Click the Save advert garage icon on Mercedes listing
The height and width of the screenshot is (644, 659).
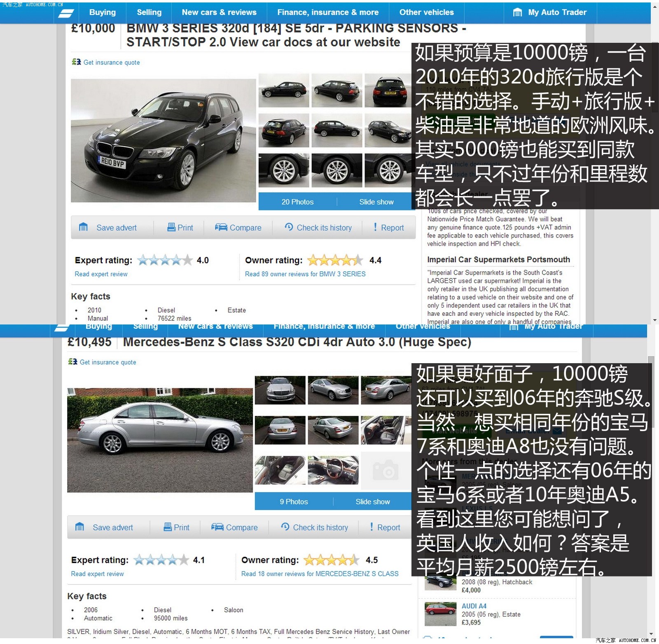(x=79, y=527)
